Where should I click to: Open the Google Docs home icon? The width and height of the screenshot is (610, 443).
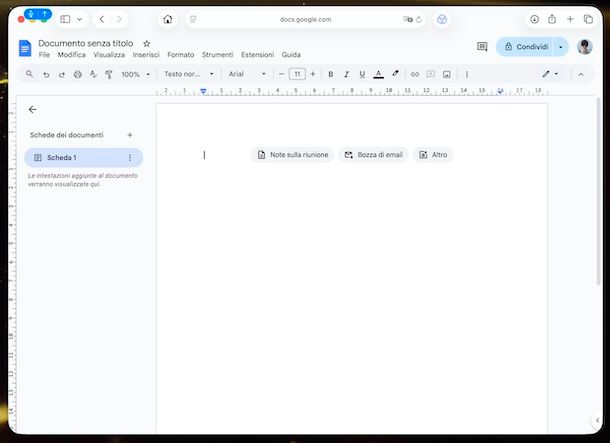(25, 49)
